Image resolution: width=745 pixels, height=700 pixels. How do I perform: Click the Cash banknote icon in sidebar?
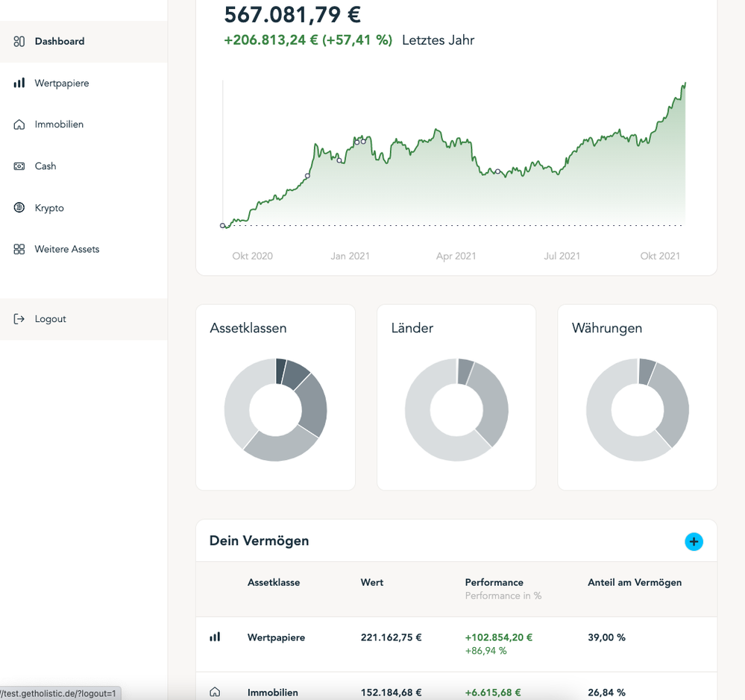pyautogui.click(x=19, y=166)
